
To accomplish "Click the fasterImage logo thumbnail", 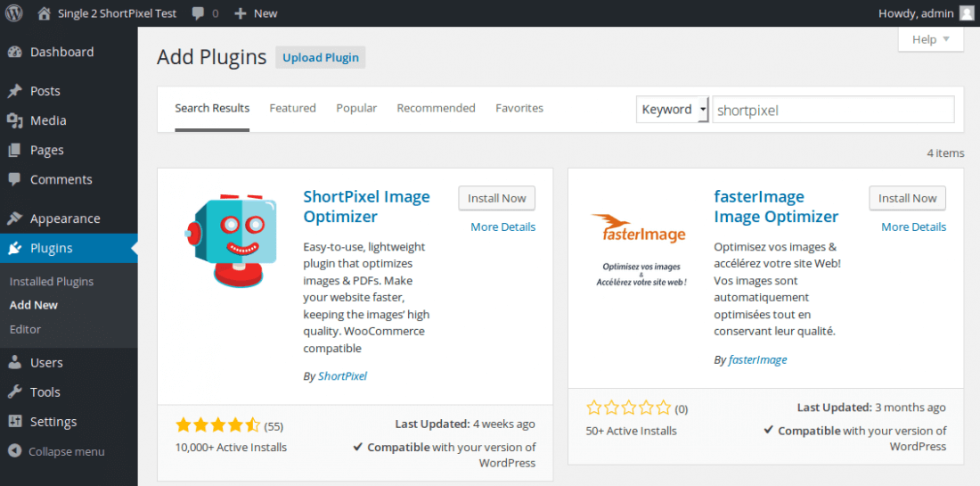I will pyautogui.click(x=641, y=251).
